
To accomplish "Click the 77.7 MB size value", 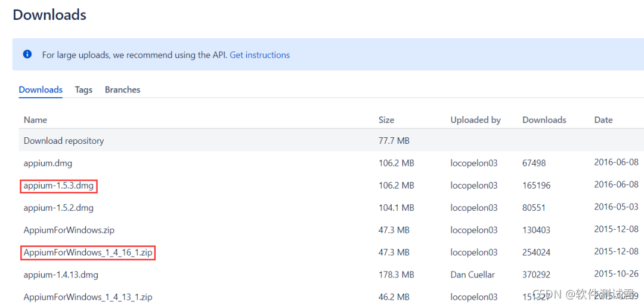I will [x=394, y=141].
